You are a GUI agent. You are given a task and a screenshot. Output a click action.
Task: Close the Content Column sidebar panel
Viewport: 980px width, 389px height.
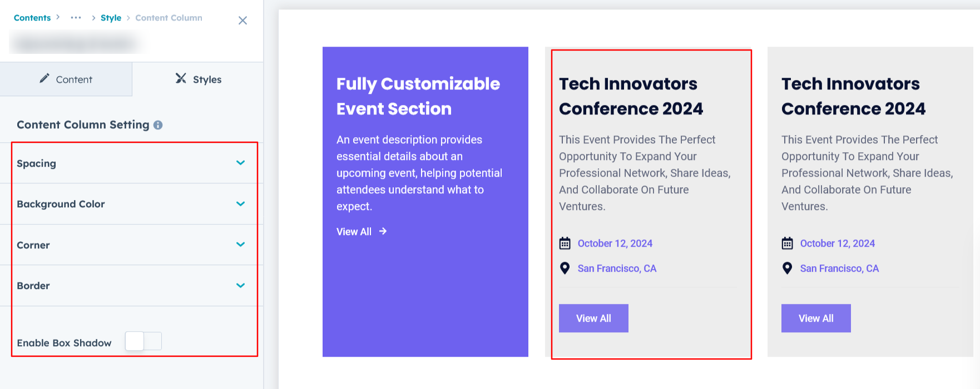[242, 21]
